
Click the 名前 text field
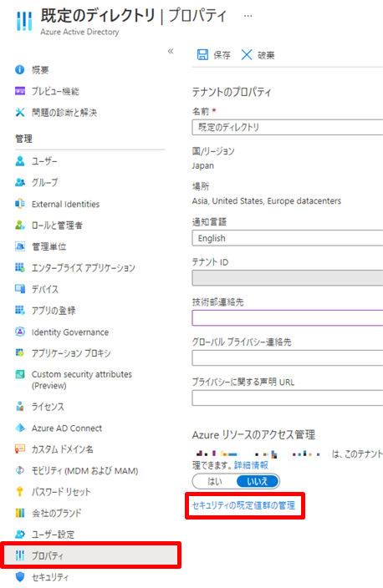288,127
